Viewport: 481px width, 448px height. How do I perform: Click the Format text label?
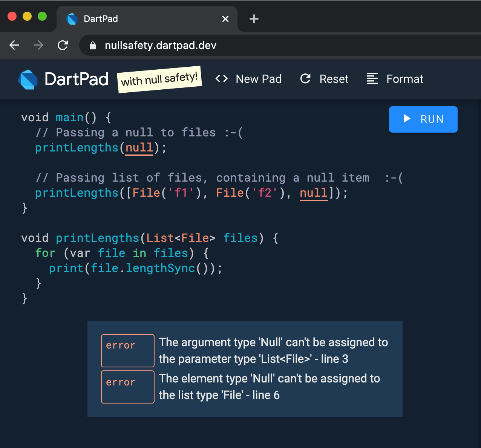tap(405, 79)
